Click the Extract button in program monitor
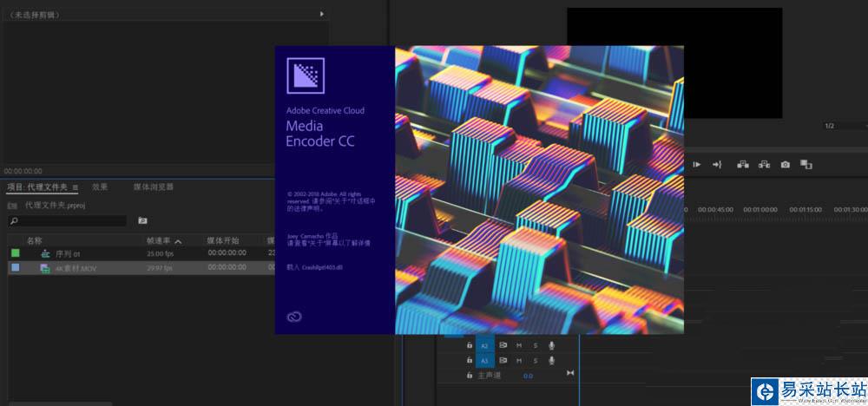The height and width of the screenshot is (406, 868). click(765, 164)
